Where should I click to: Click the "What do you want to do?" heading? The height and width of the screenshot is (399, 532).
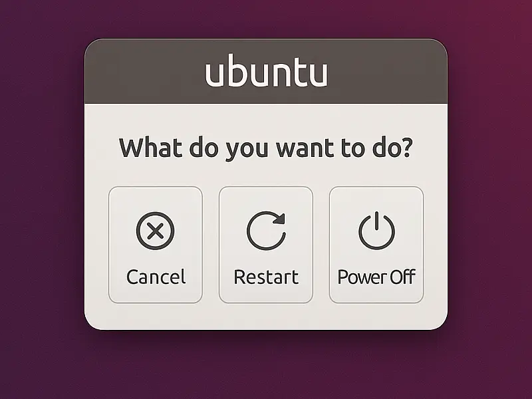266,148
